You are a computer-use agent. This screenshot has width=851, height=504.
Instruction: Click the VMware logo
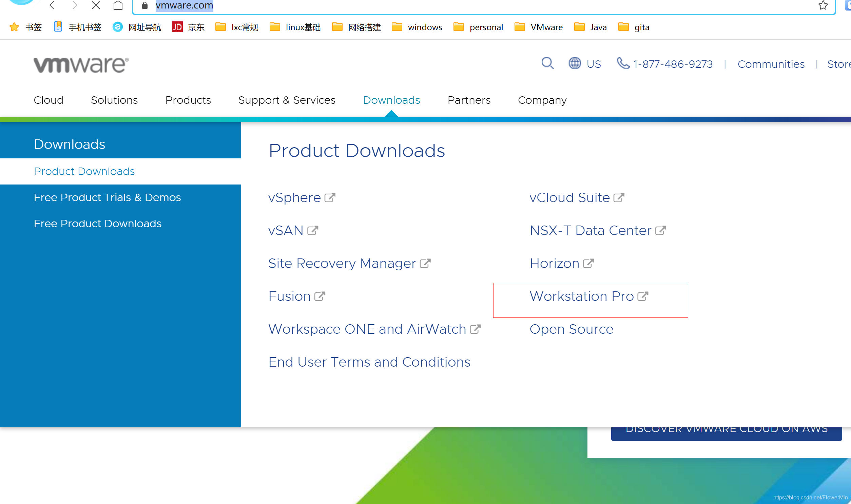(x=81, y=64)
